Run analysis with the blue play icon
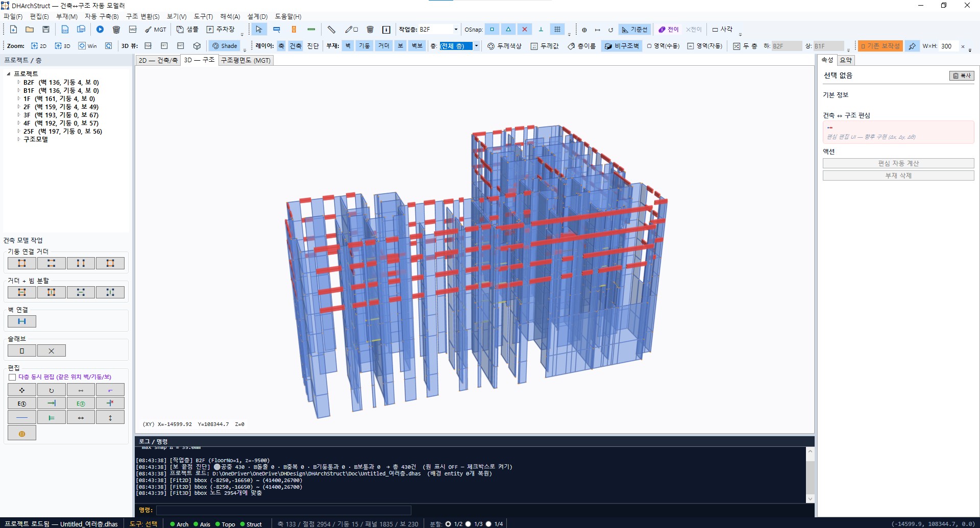The image size is (980, 528). [100, 30]
